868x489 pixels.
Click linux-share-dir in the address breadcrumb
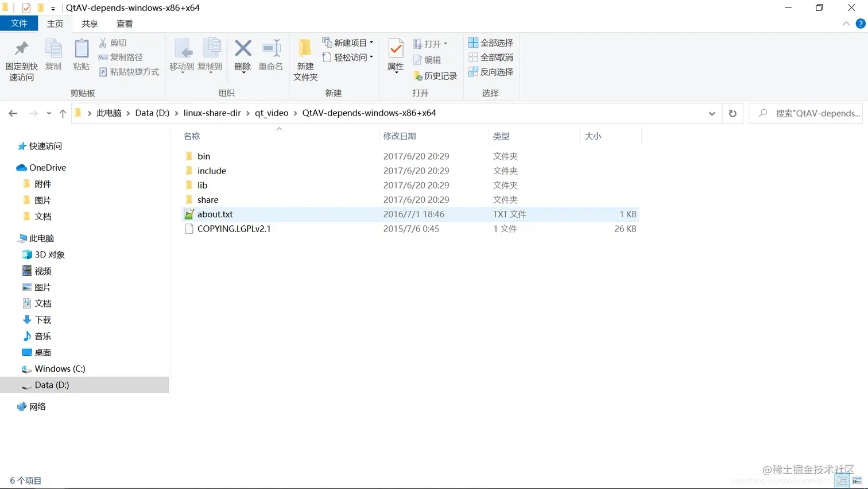tap(212, 113)
